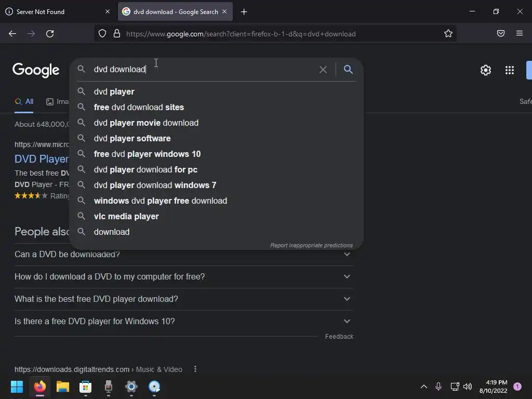Show hidden system tray icons
The width and height of the screenshot is (532, 399).
pos(424,387)
